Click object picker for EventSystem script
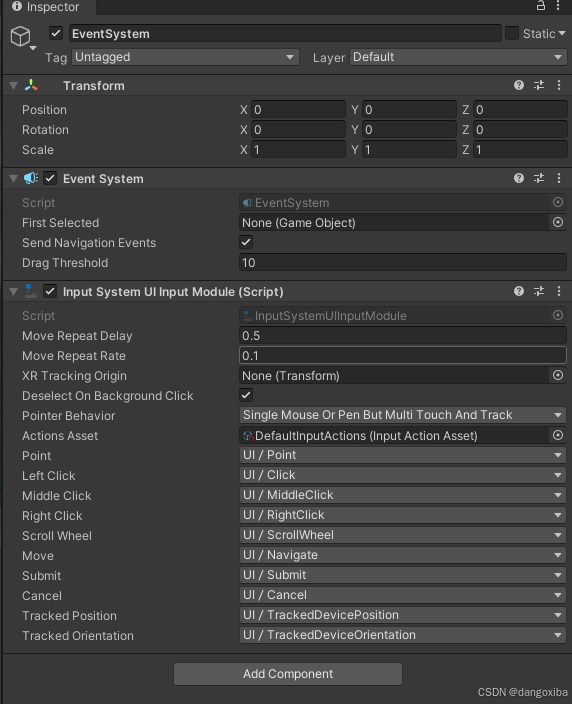The height and width of the screenshot is (704, 572). click(x=558, y=202)
